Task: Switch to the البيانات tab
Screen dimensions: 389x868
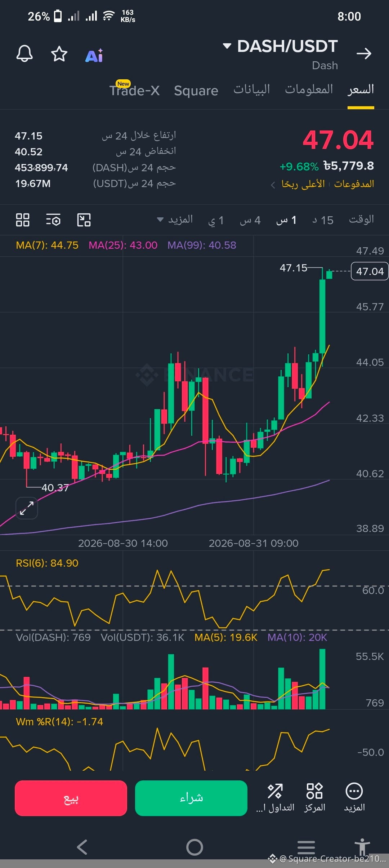Action: pyautogui.click(x=252, y=89)
